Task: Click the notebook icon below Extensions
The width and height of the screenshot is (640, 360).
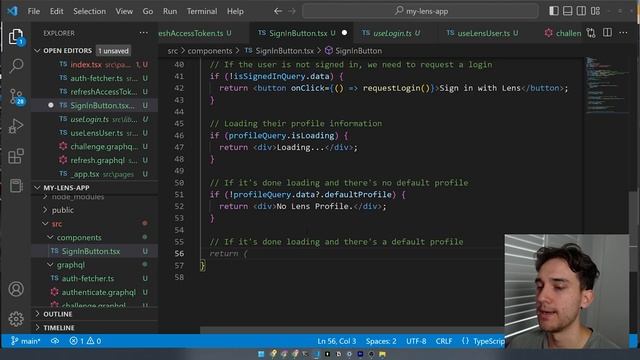Action: [16, 186]
